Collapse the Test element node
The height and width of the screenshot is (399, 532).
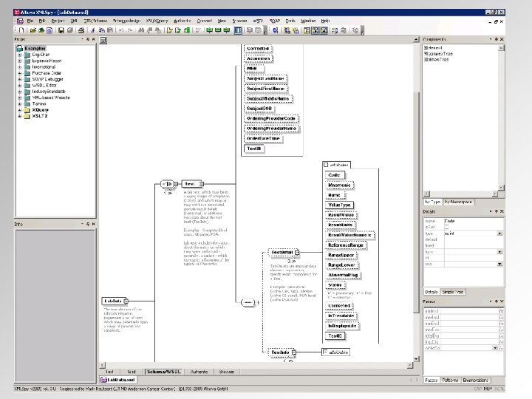(x=202, y=184)
